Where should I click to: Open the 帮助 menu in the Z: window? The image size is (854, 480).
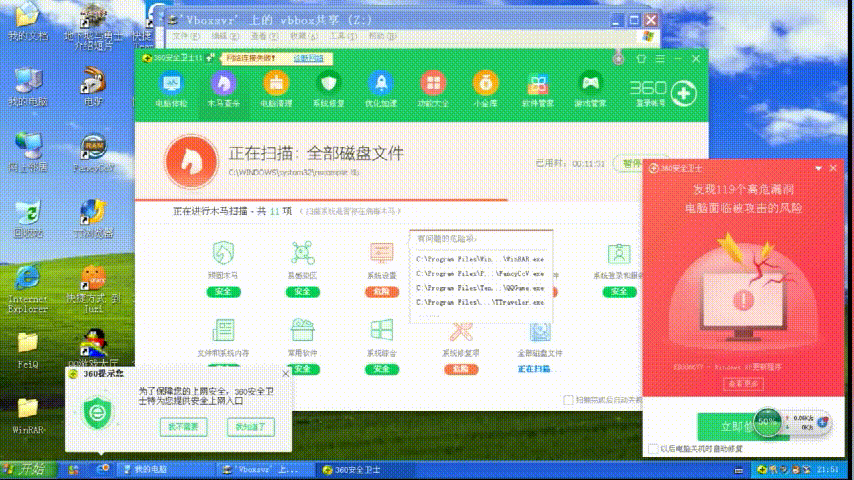(382, 36)
